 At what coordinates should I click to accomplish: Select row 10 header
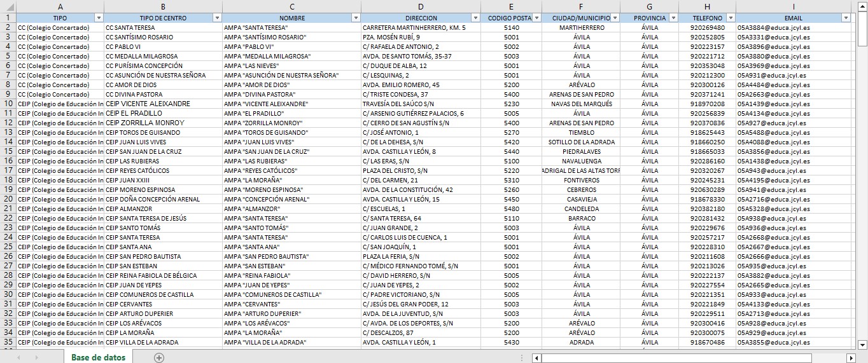[8, 104]
